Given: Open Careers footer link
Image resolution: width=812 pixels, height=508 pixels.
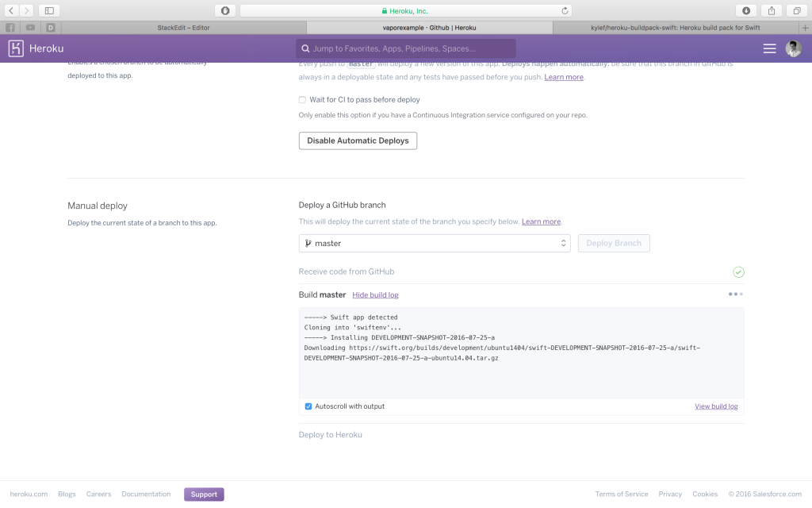Looking at the screenshot, I should (98, 494).
